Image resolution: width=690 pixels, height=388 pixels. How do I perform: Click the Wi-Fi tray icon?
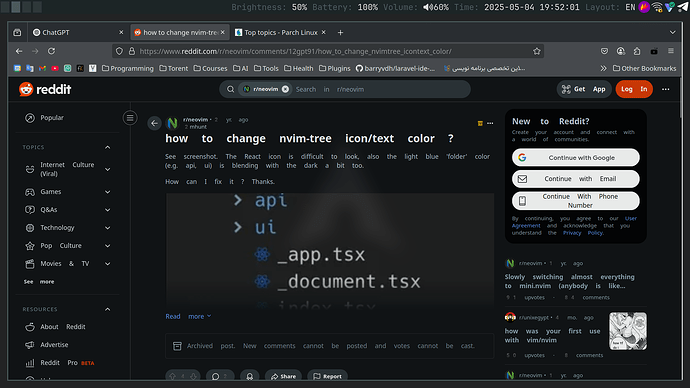pos(657,7)
